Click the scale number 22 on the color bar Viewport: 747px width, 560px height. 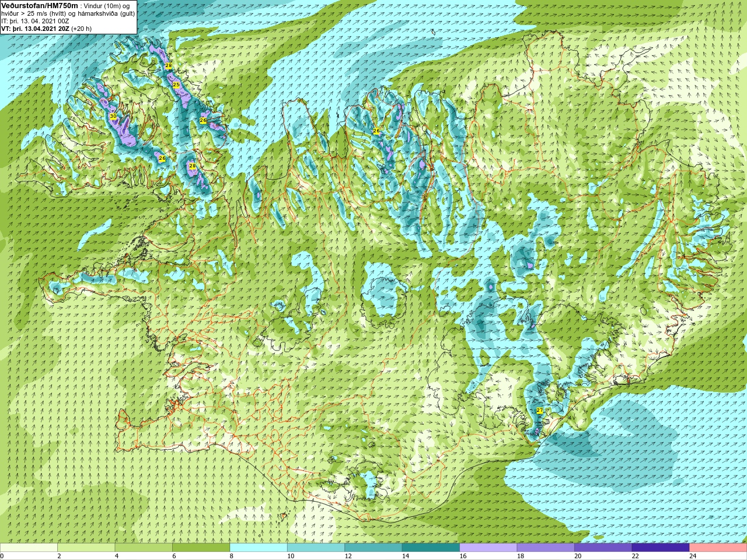tap(635, 556)
